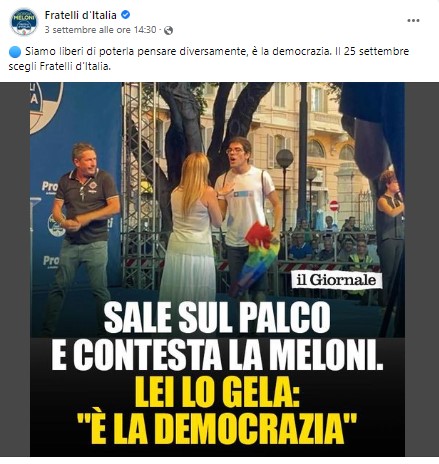Click the man with glasses in white t-shirt
The height and width of the screenshot is (464, 439).
coord(245,213)
